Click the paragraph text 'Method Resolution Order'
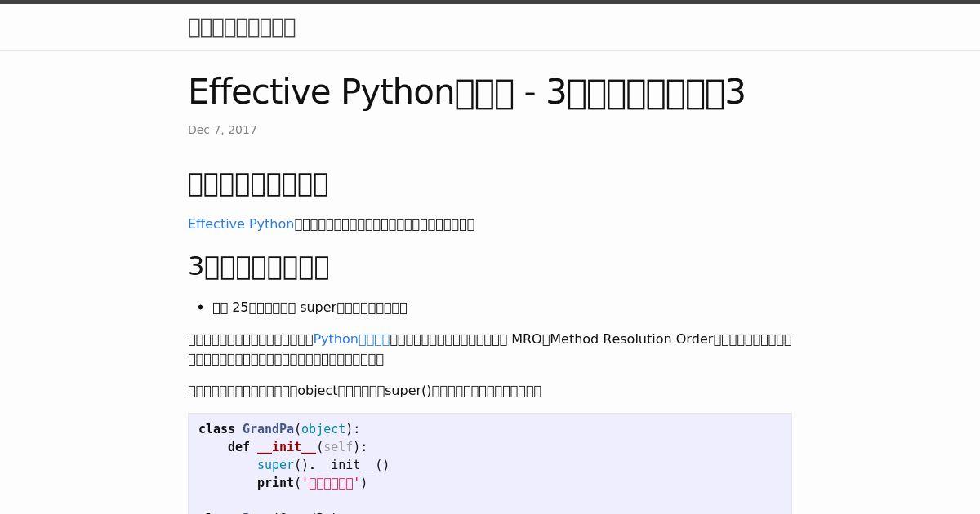Image resolution: width=980 pixels, height=514 pixels. (632, 339)
